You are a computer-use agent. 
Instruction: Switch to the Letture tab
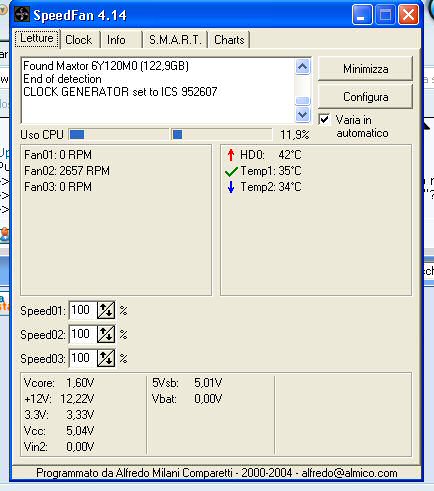(x=37, y=39)
